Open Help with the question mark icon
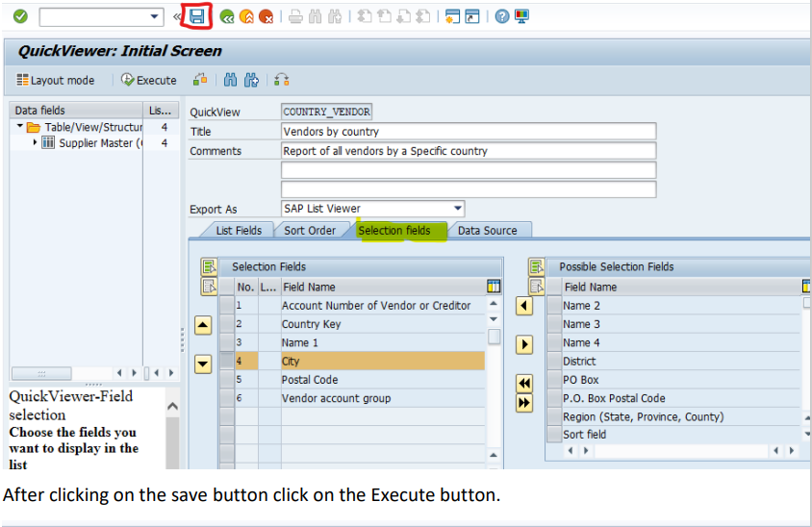 502,16
